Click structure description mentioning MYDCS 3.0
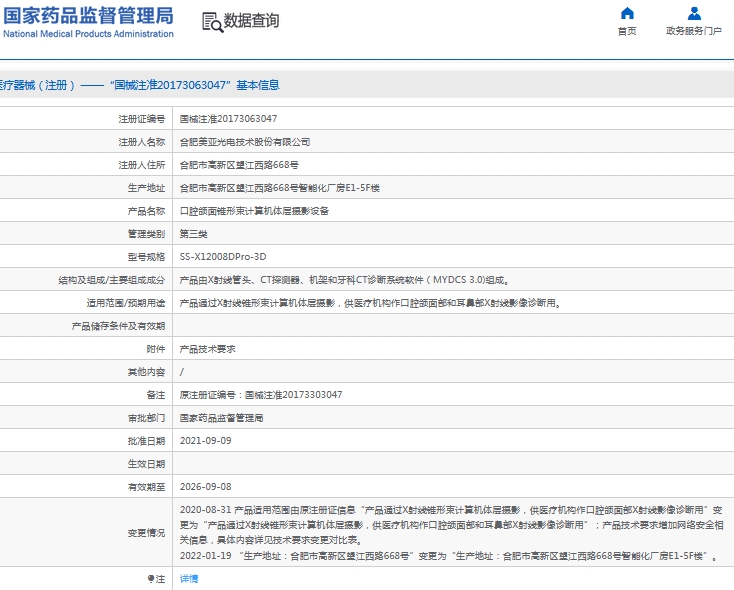This screenshot has height=590, width=734. [x=345, y=280]
